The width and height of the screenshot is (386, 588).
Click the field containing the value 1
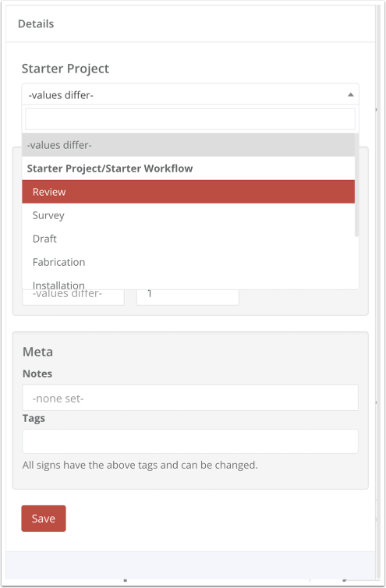pyautogui.click(x=188, y=296)
